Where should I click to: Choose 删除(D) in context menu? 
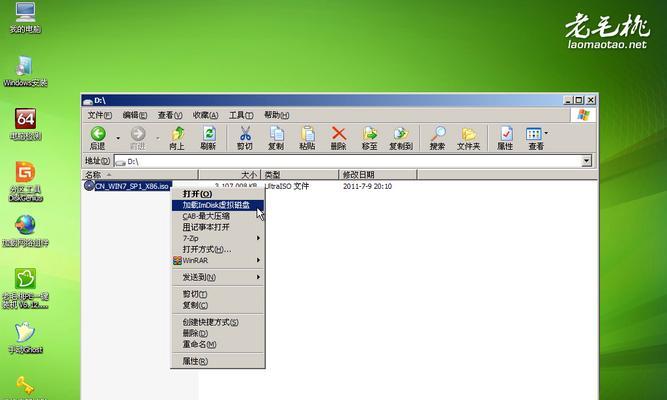pyautogui.click(x=218, y=334)
